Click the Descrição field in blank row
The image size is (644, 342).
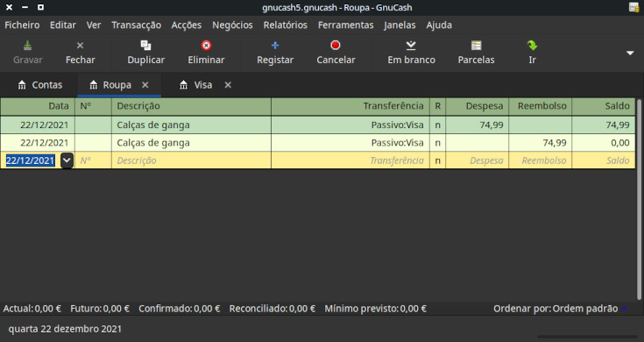(191, 160)
